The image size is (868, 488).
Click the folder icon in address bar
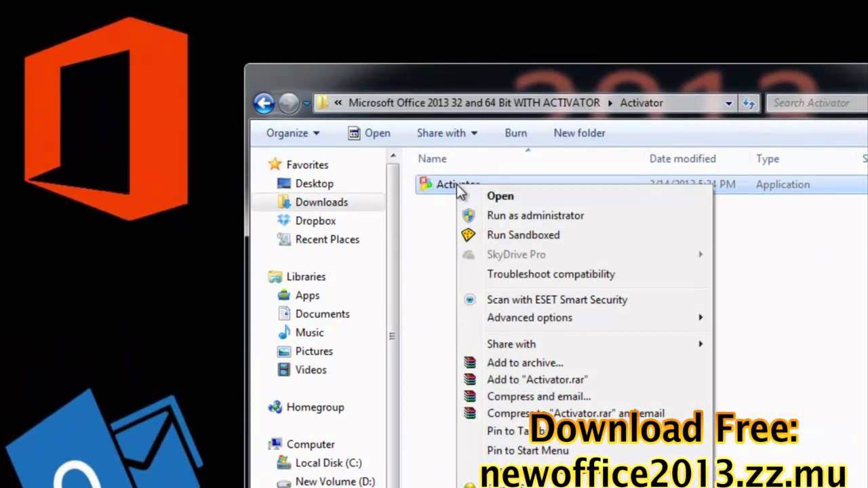[323, 103]
